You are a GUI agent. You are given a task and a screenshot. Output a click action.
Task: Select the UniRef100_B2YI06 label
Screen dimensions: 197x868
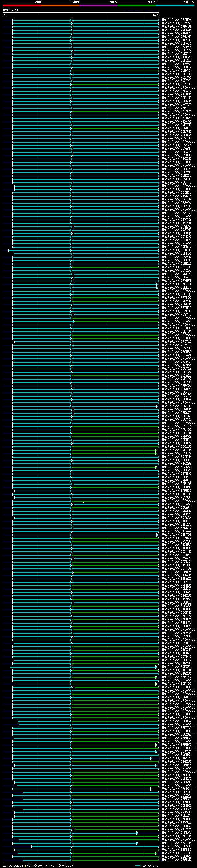(x=176, y=84)
